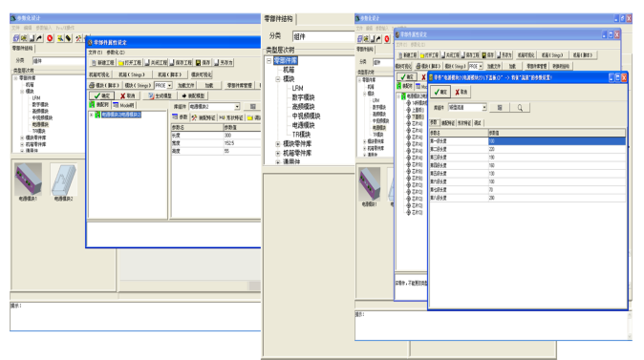
Task: Select highlighted 零部件库 root in enlarged middle tree
Action: [286, 60]
